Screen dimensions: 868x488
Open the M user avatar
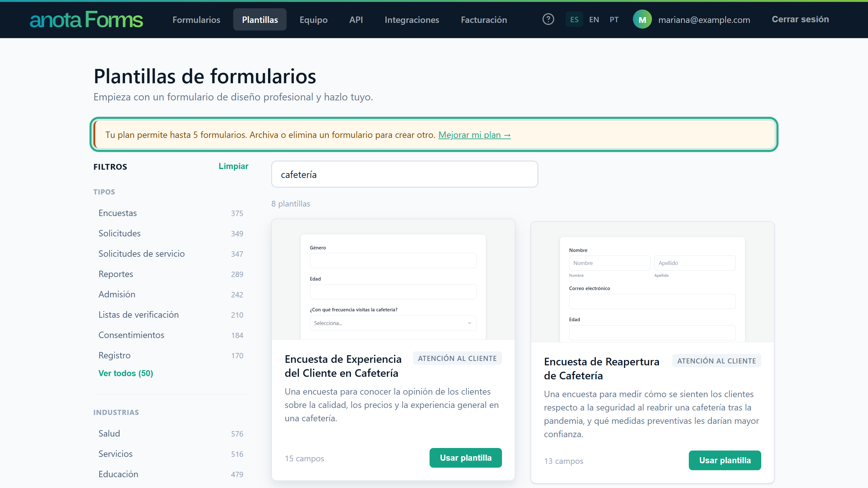(x=642, y=20)
